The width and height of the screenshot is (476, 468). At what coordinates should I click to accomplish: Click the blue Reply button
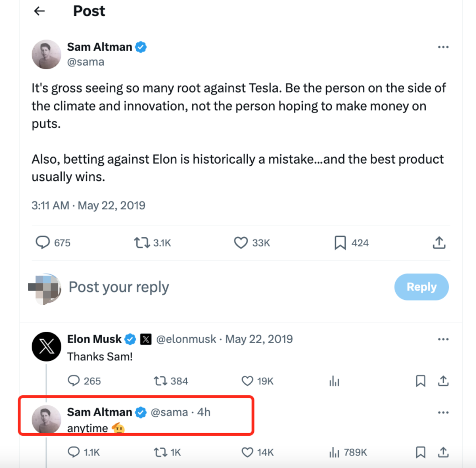[x=421, y=287]
